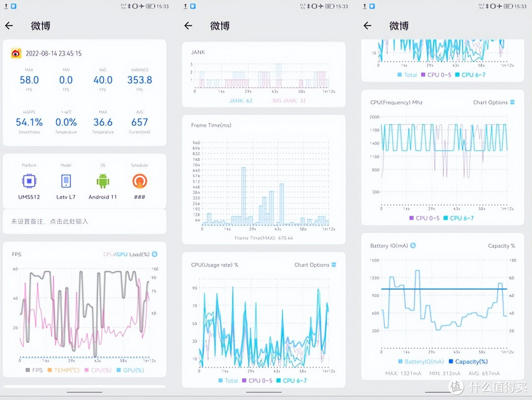Tap the 2022-08-14 23:45:15 timestamp
The width and height of the screenshot is (532, 400).
tap(54, 54)
